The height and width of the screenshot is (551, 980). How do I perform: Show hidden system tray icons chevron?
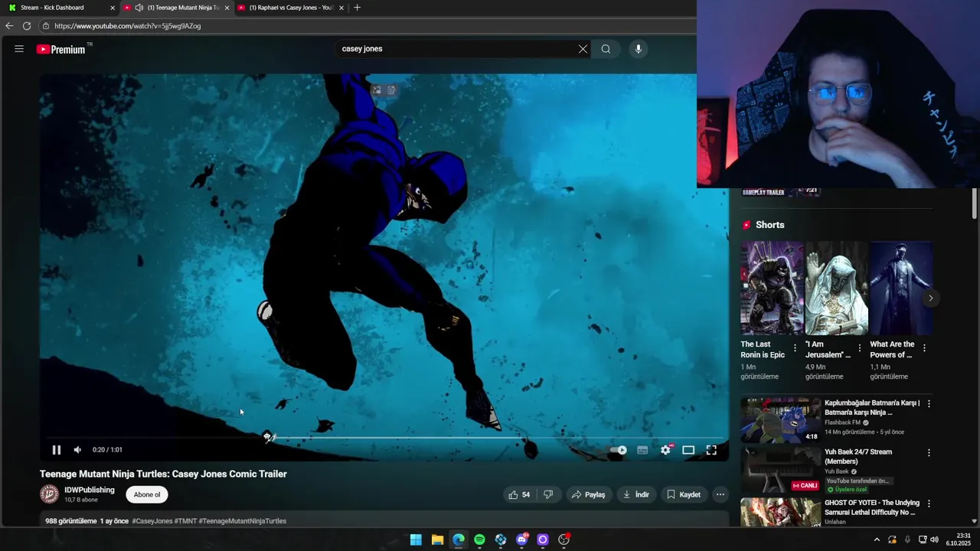coord(877,540)
